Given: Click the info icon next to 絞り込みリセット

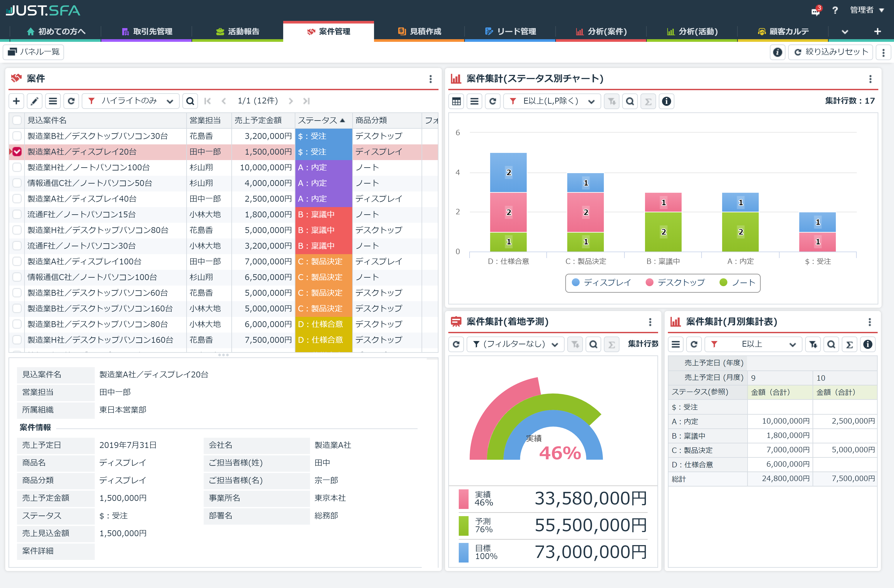Looking at the screenshot, I should click(777, 52).
